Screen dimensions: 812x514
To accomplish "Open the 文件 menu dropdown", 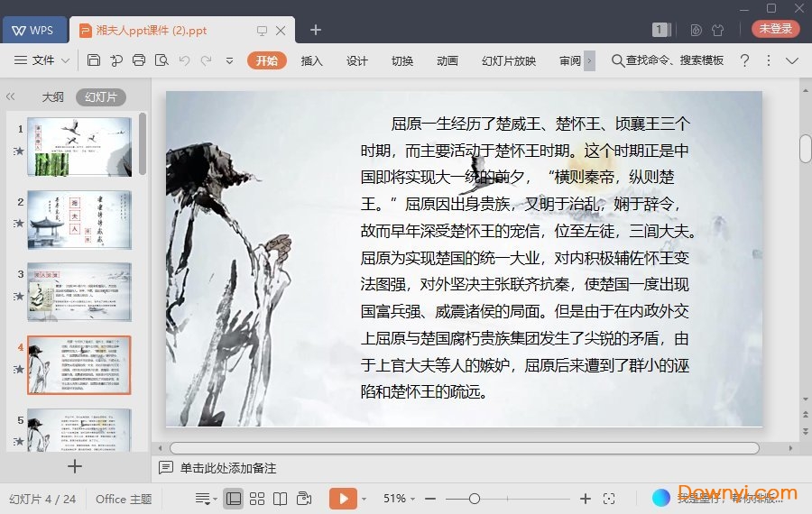I will (42, 60).
